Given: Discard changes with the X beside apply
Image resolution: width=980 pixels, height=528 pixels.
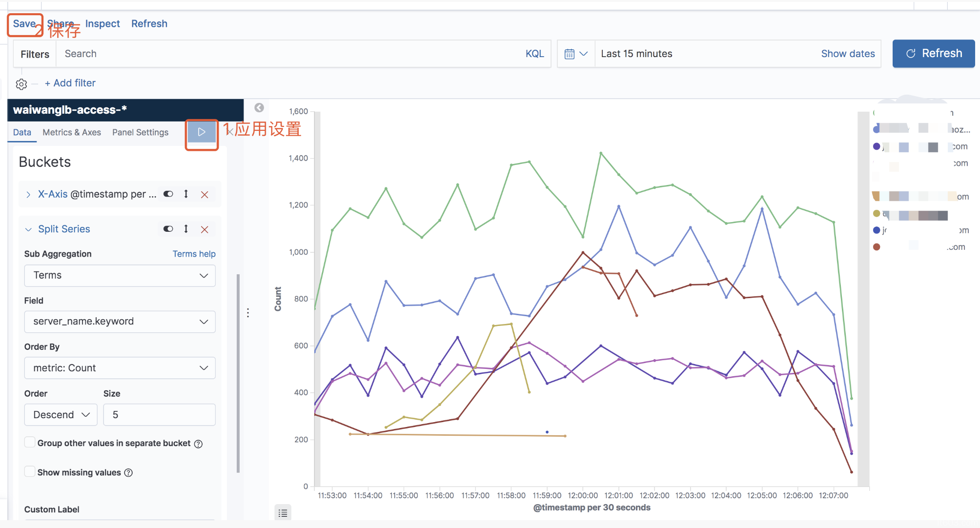Looking at the screenshot, I should coord(229,132).
